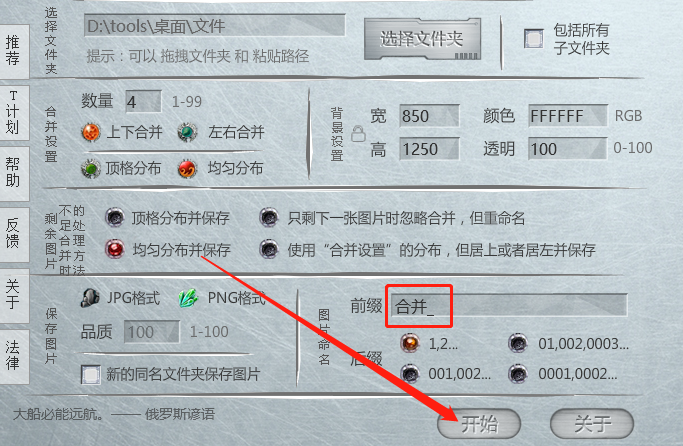Choose 只剩下一张图片时忽略合并 option
Image resolution: width=683 pixels, height=446 pixels.
269,217
